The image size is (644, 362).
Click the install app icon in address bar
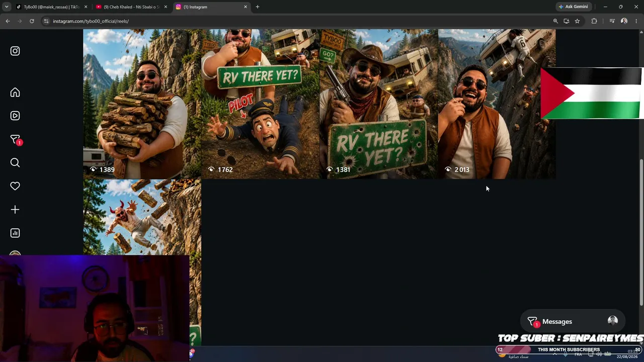[x=567, y=21]
